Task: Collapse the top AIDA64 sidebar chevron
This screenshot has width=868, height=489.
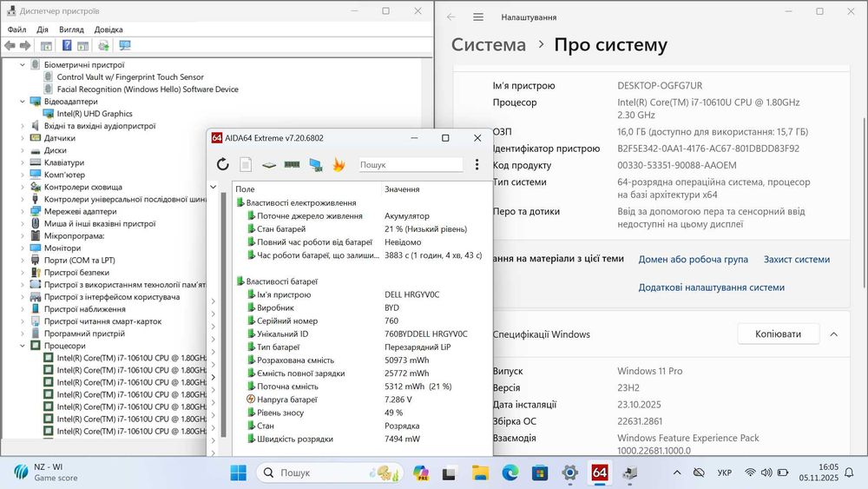Action: click(x=214, y=188)
